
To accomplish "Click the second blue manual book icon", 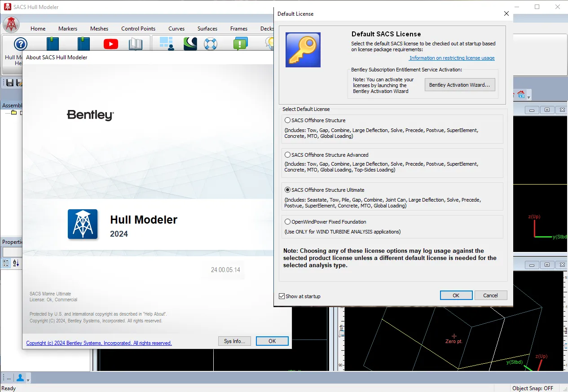I will click(84, 44).
